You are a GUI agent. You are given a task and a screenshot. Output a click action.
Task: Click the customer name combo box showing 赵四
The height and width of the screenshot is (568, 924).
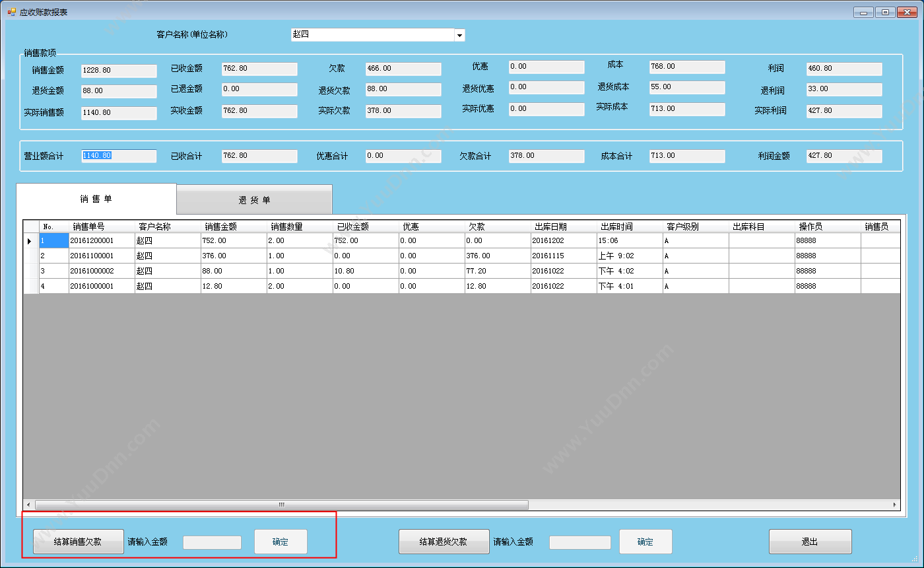click(x=378, y=35)
